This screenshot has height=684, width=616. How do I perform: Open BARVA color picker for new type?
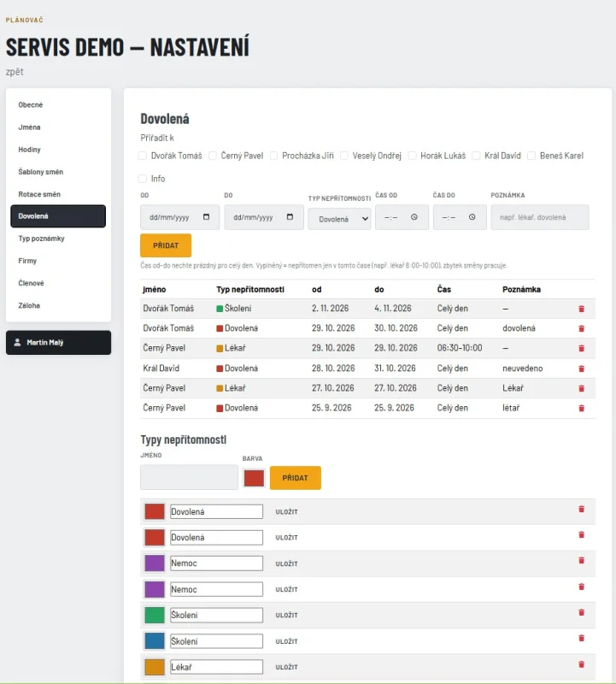tap(254, 478)
